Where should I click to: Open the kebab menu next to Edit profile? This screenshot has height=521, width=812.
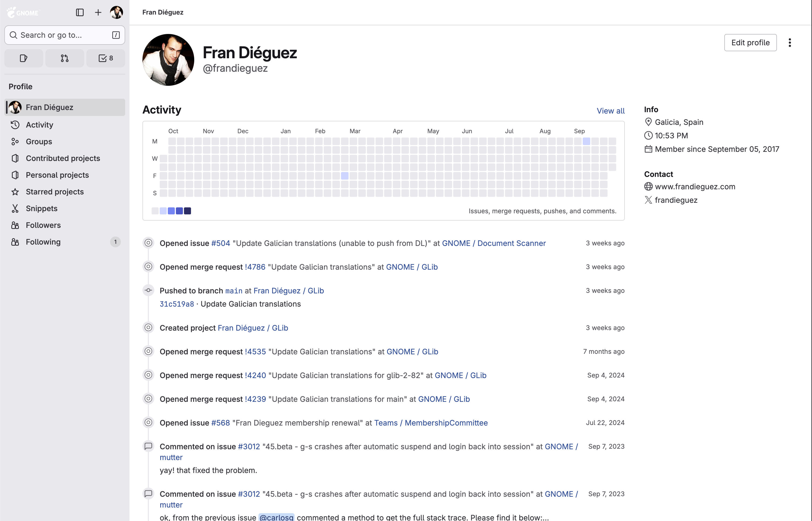coord(790,42)
